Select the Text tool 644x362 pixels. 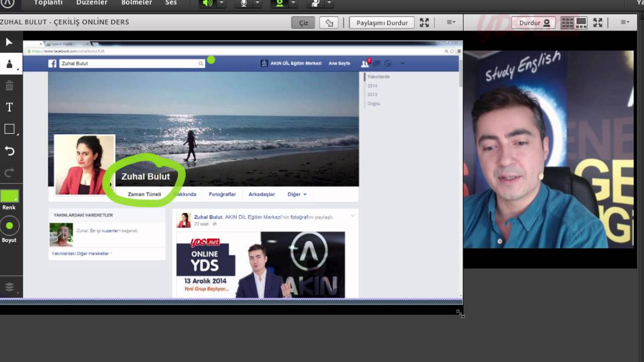point(10,107)
